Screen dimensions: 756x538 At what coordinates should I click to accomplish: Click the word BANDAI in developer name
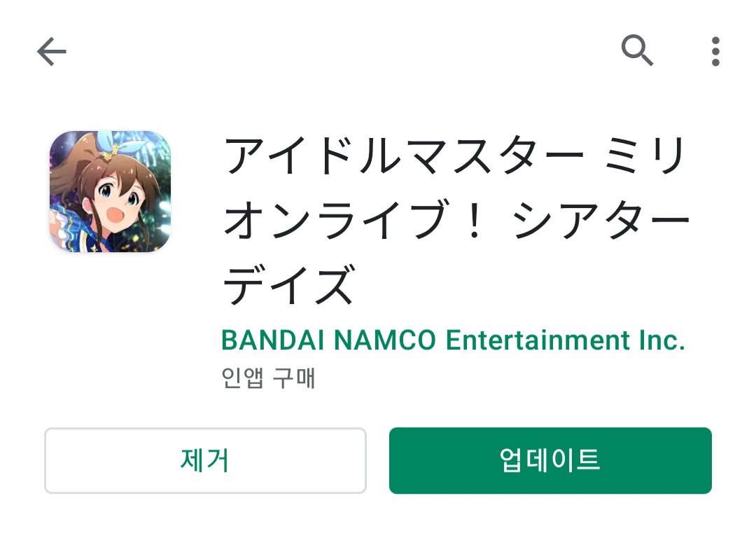click(x=273, y=340)
